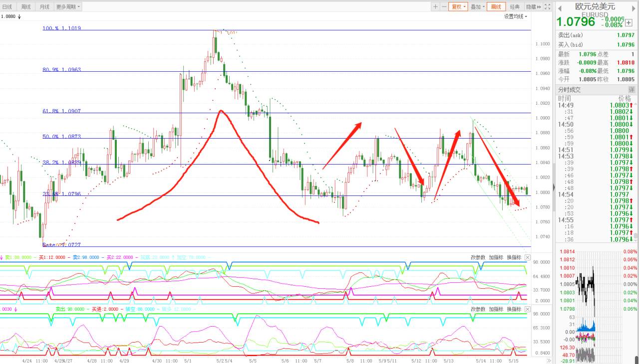
Task: Select the 100.% 1.1019 Fibonacci label
Action: pos(62,28)
